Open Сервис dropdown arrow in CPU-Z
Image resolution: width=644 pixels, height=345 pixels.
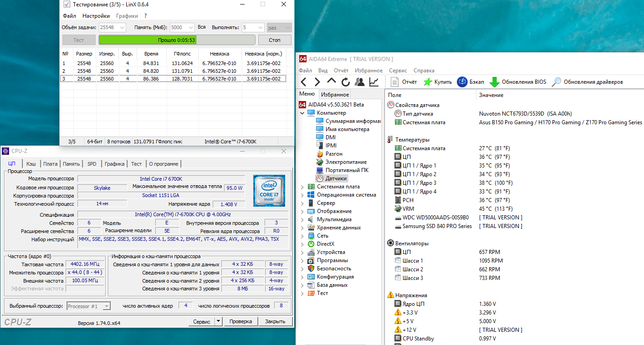[x=218, y=321]
